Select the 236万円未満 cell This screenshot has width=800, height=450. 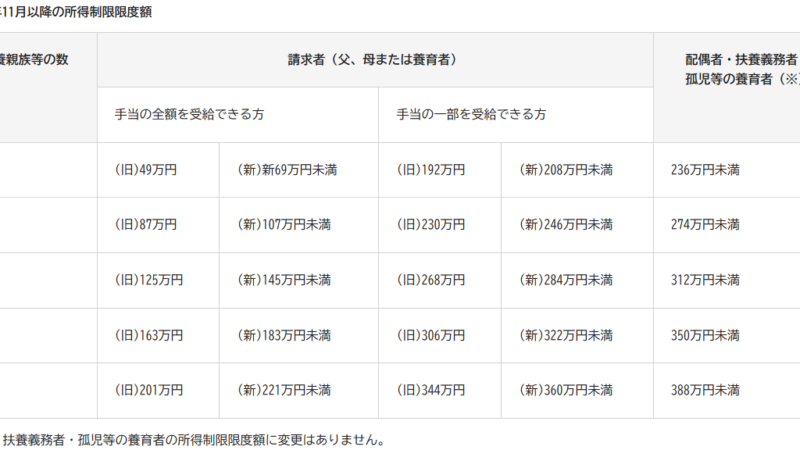[x=705, y=170]
